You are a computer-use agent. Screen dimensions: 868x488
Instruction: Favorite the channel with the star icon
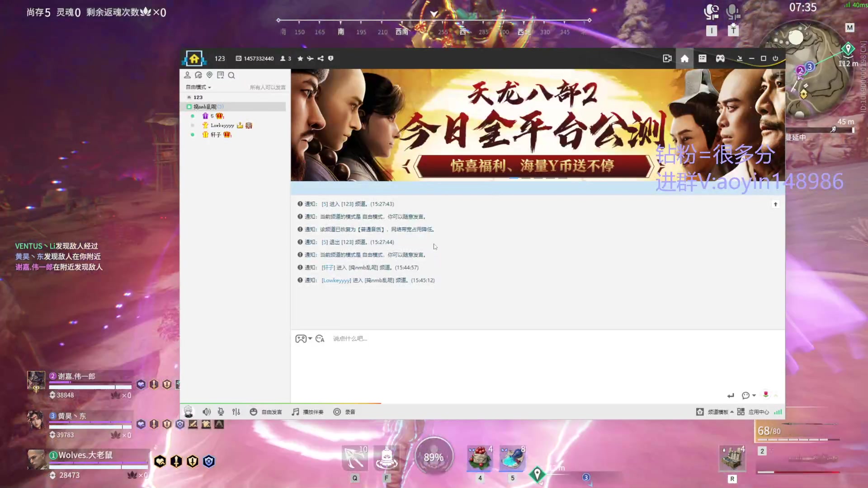(300, 59)
